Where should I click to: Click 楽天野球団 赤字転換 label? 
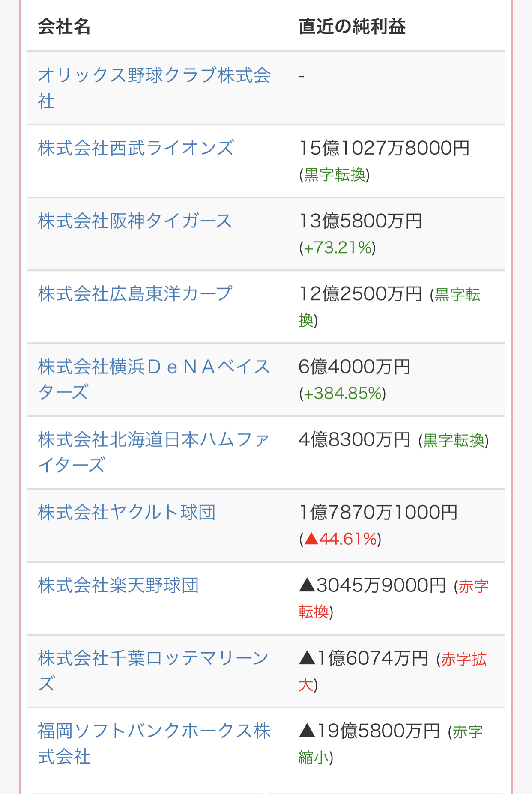[x=394, y=599]
